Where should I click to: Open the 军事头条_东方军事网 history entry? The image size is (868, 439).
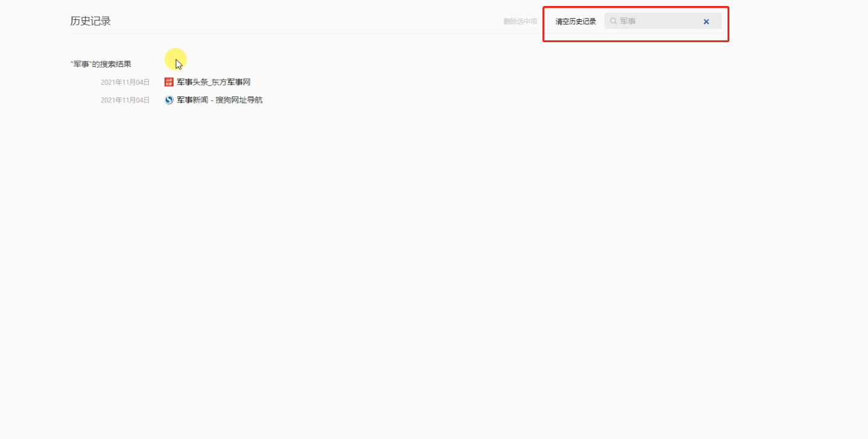(213, 82)
